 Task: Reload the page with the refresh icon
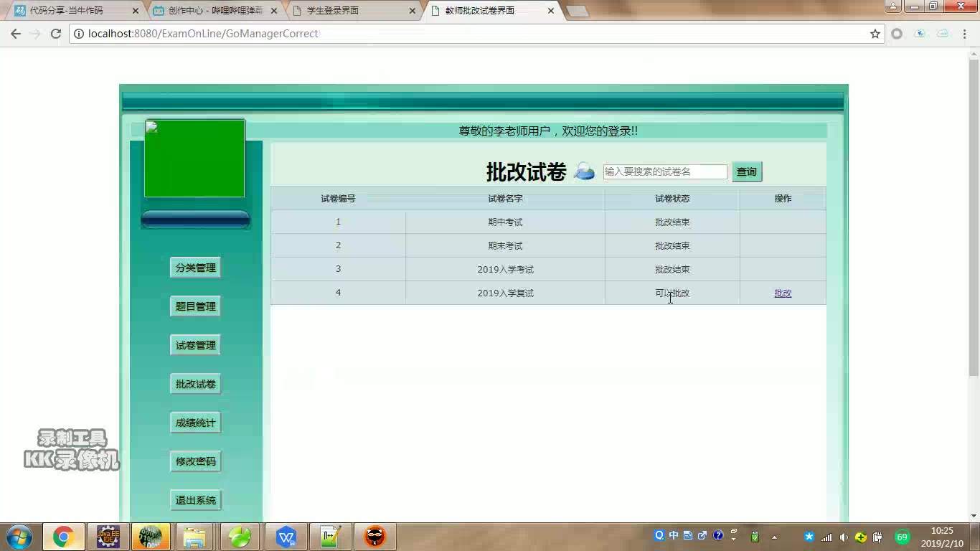pos(56,33)
